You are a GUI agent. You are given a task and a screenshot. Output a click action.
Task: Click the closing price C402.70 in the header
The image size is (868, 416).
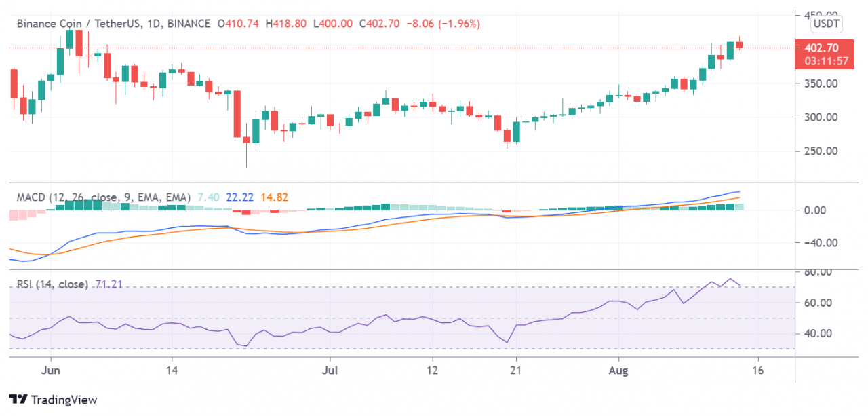381,24
